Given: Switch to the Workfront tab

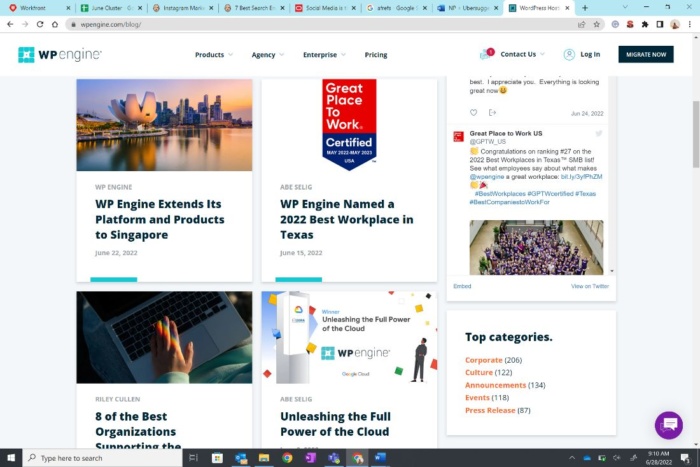Looking at the screenshot, I should click(38, 8).
